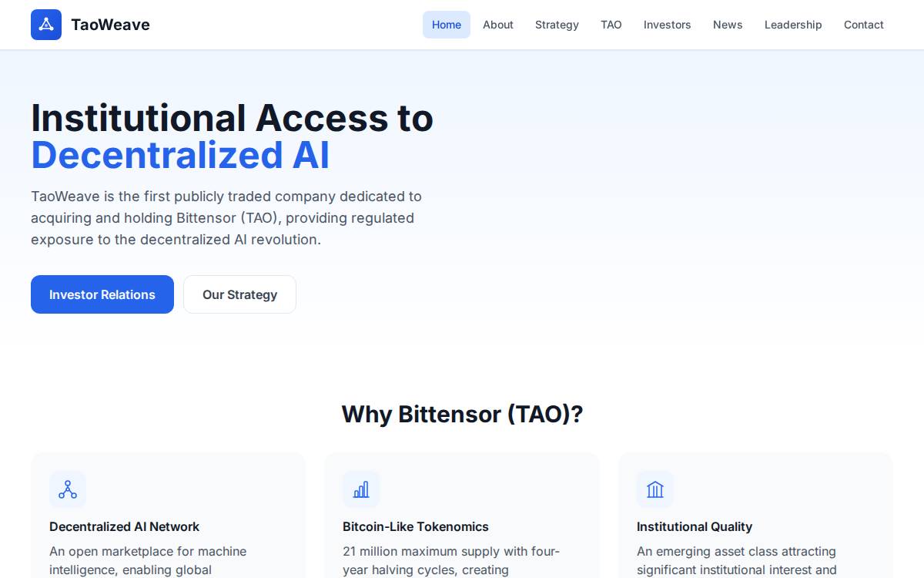Click the Institutional Access to headline
This screenshot has height=578, width=924.
(232, 118)
